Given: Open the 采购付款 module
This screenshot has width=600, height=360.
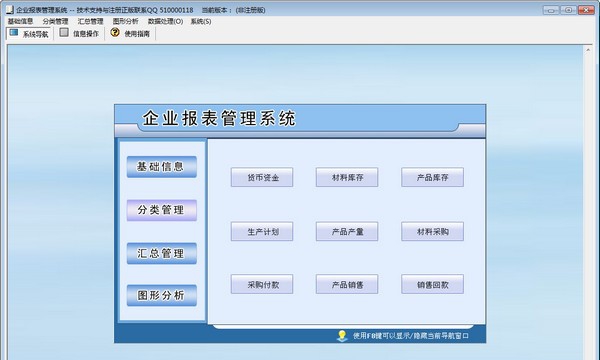Looking at the screenshot, I should click(x=262, y=284).
